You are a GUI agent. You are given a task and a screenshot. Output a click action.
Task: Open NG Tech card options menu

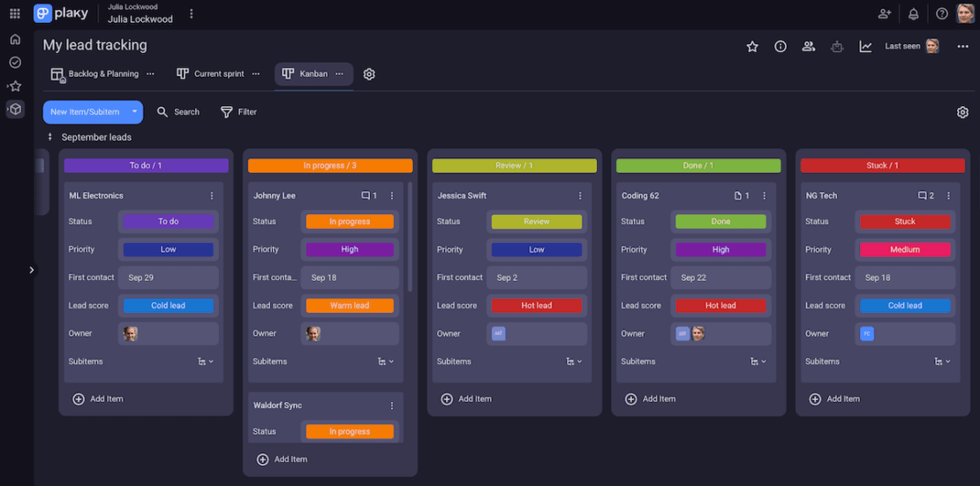pyautogui.click(x=949, y=196)
